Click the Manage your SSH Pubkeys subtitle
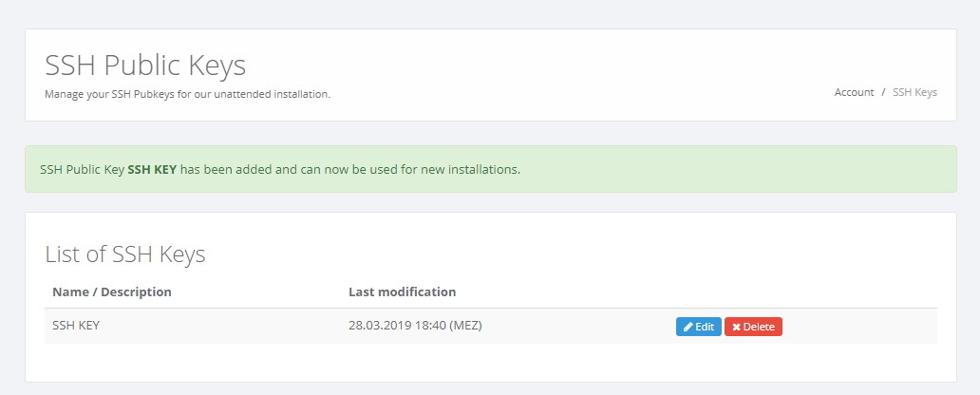 coord(187,94)
